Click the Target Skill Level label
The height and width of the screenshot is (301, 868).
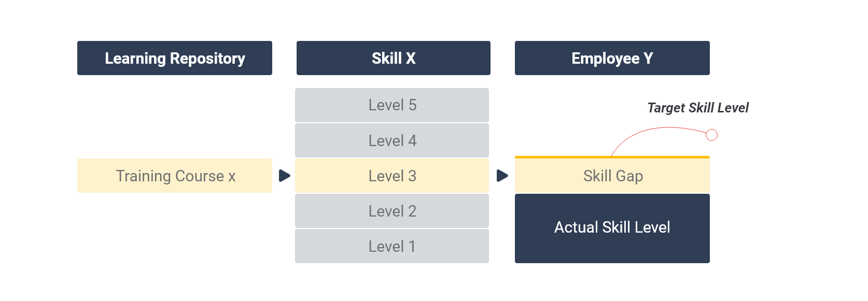pyautogui.click(x=697, y=108)
